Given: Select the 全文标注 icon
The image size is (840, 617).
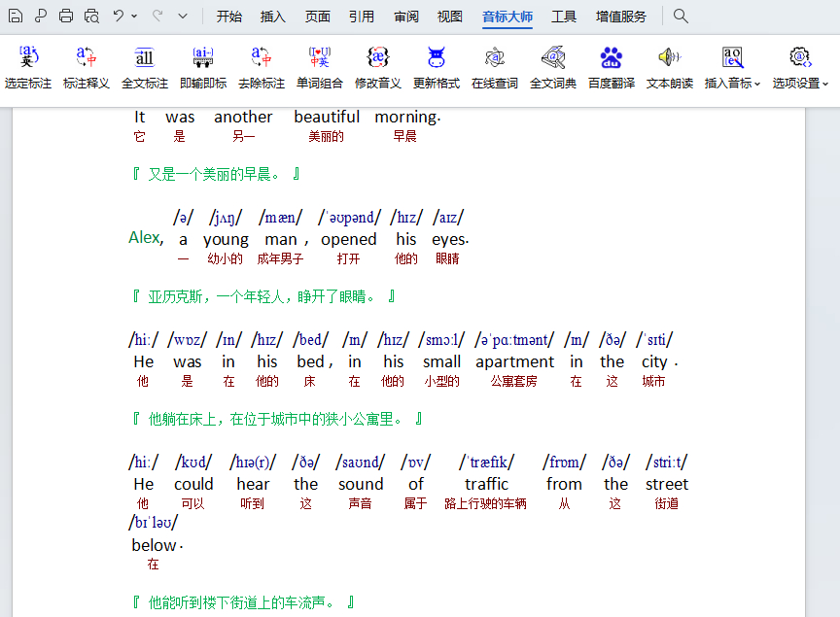Looking at the screenshot, I should [x=145, y=57].
